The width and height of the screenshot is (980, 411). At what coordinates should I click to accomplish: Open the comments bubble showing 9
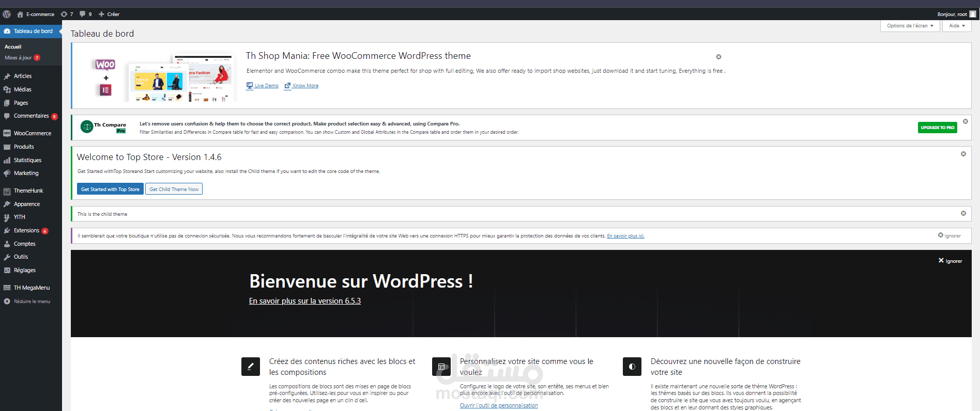(85, 14)
